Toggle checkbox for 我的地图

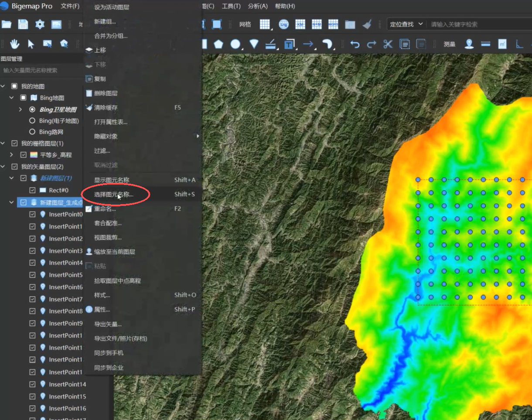[14, 86]
